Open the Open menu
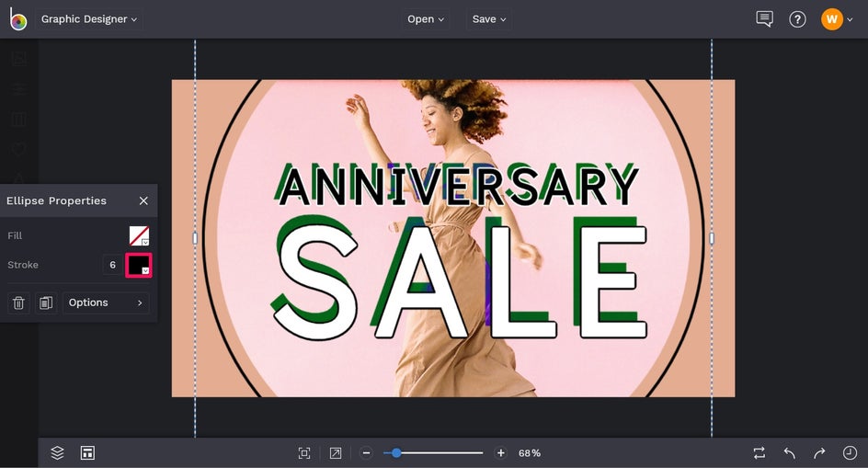Image resolution: width=868 pixels, height=468 pixels. coord(425,18)
